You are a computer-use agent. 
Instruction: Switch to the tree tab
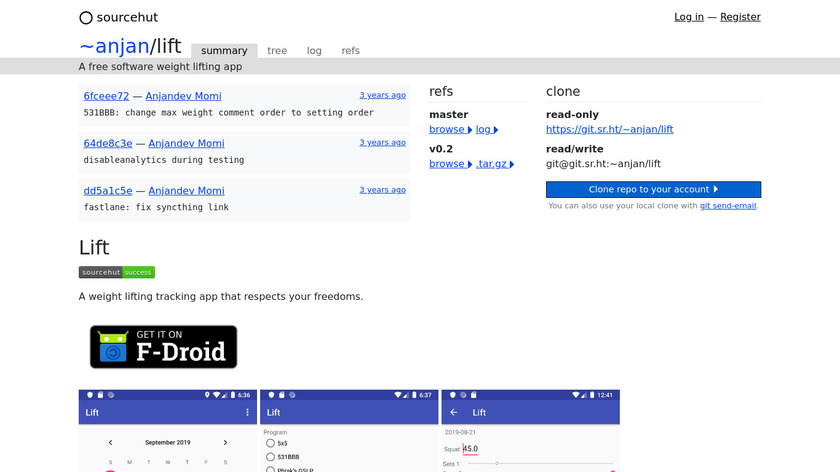tap(277, 50)
